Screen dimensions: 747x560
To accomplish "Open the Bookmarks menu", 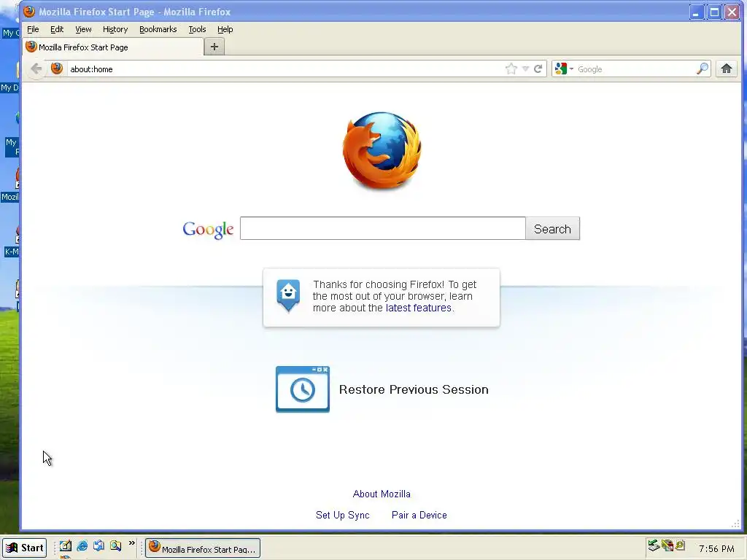I will click(158, 29).
